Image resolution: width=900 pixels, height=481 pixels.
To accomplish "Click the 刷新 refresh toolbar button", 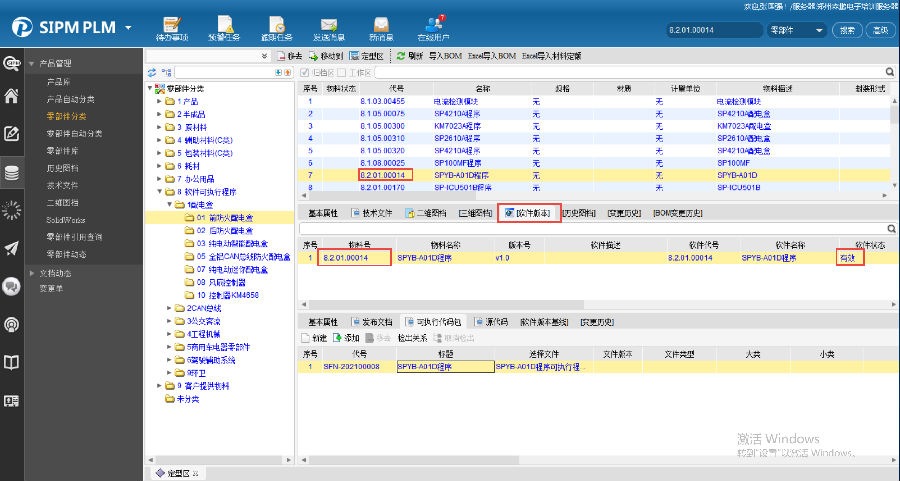I will pos(410,57).
